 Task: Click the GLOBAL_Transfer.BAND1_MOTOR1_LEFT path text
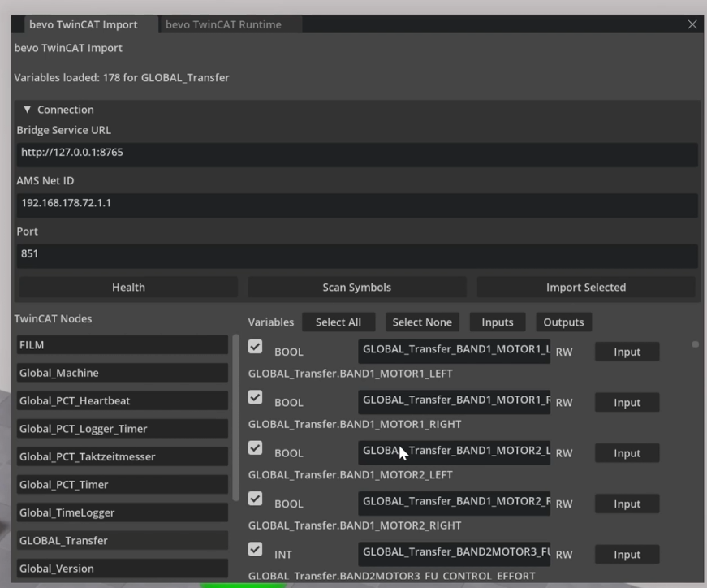click(x=351, y=374)
